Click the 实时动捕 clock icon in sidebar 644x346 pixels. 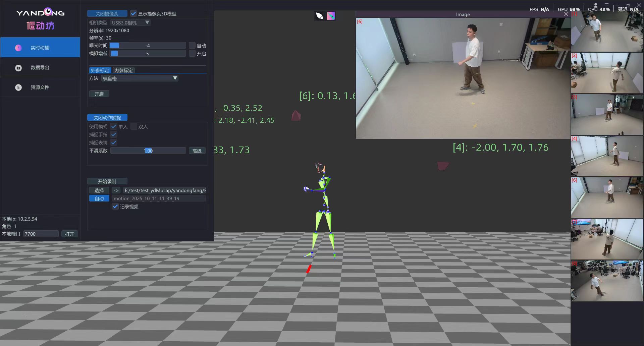pyautogui.click(x=18, y=48)
